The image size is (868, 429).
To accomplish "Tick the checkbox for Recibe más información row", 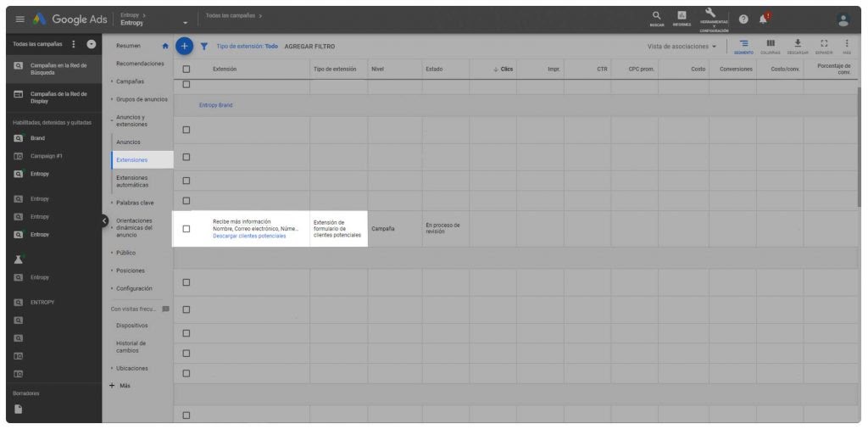I will pos(186,229).
